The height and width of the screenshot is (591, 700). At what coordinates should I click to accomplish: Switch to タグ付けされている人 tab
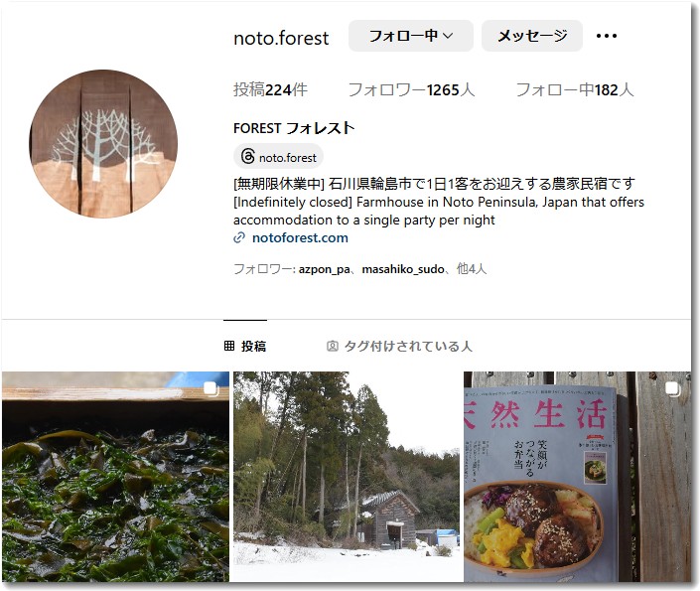coord(399,347)
